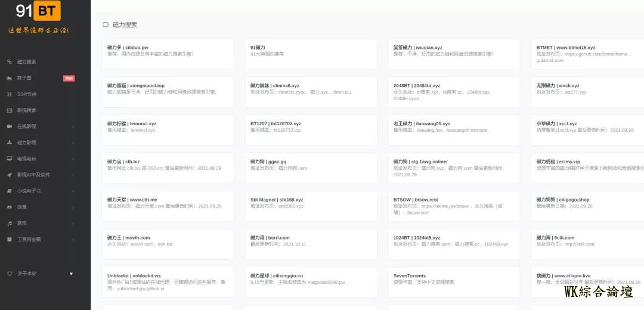The width and height of the screenshot is (644, 310).
Task: Click the 磁力搜索 section heading text
Action: [x=125, y=24]
